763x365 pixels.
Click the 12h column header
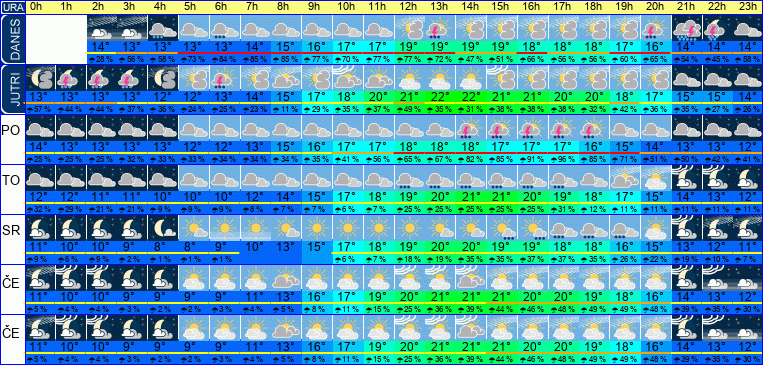click(409, 7)
